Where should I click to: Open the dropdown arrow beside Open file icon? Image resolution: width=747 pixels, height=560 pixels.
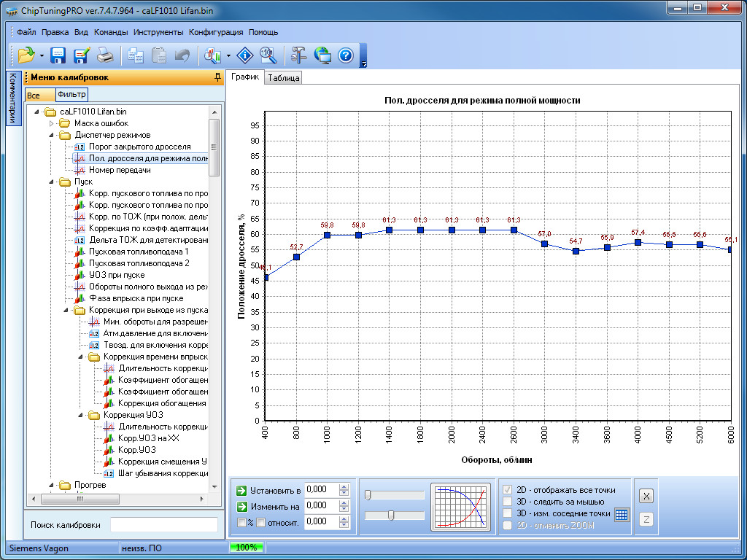(x=42, y=55)
